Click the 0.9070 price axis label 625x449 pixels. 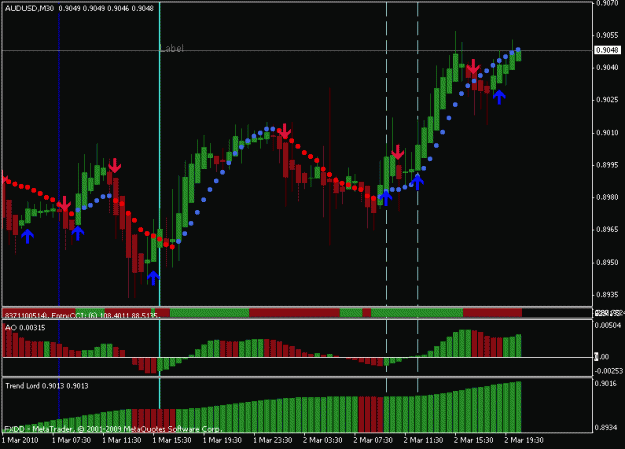pos(607,4)
